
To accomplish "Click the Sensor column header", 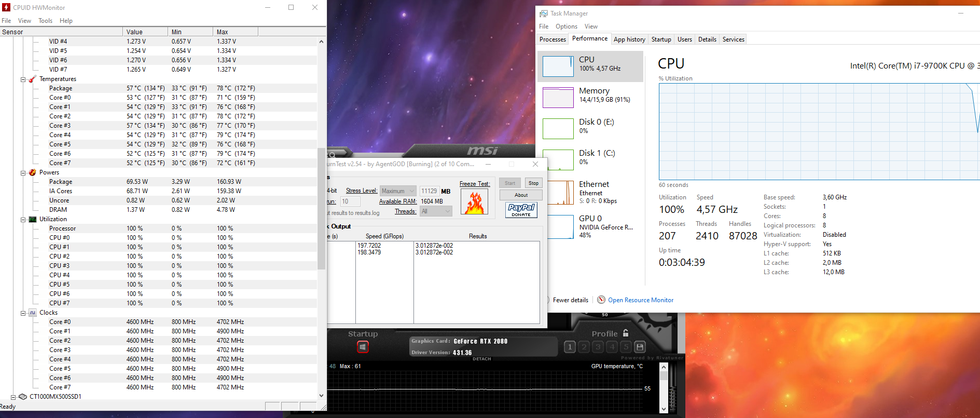I will [x=61, y=32].
